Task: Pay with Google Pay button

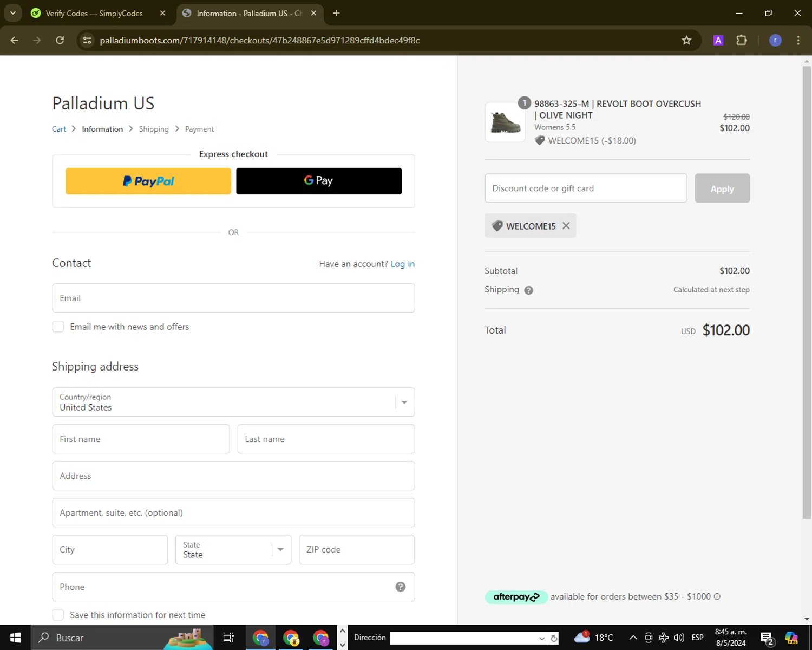Action: (319, 181)
